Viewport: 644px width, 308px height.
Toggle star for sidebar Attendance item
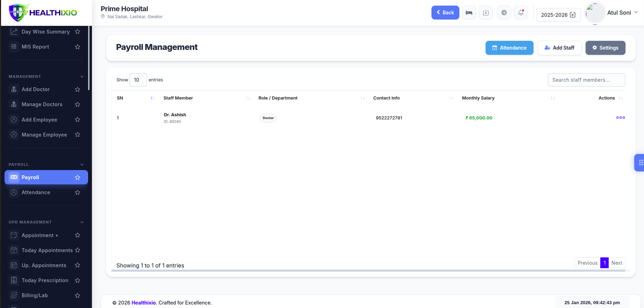click(x=78, y=192)
